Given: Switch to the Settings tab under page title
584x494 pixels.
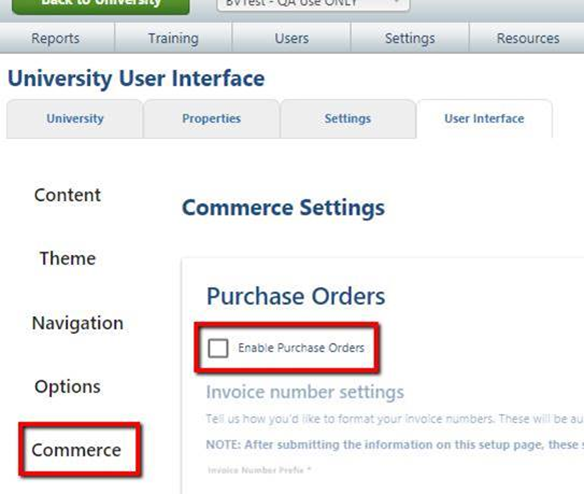Looking at the screenshot, I should (347, 119).
